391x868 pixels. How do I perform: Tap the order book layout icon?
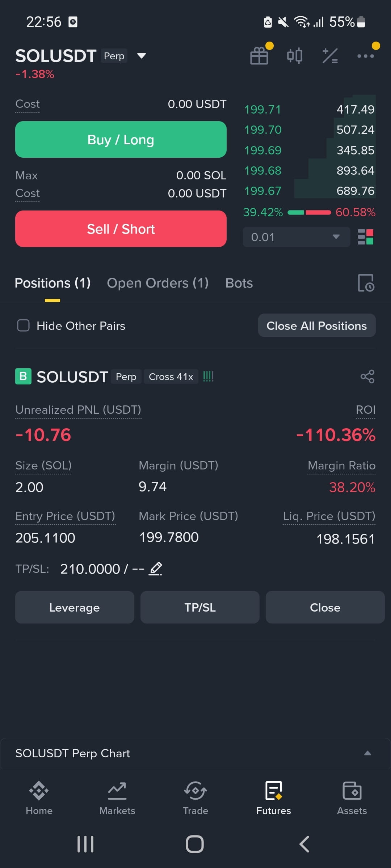366,237
